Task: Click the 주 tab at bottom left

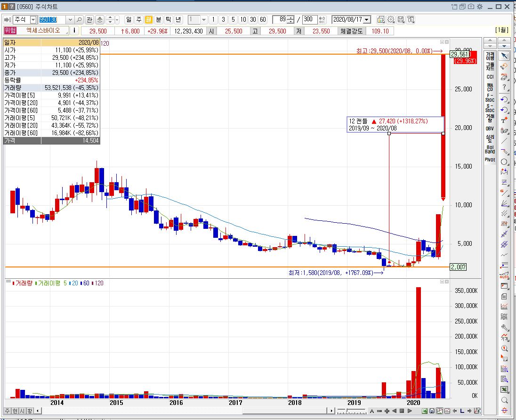Action: [7, 411]
